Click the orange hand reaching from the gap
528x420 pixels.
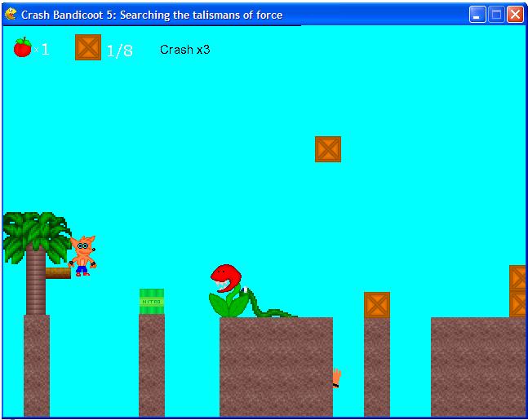pyautogui.click(x=335, y=378)
